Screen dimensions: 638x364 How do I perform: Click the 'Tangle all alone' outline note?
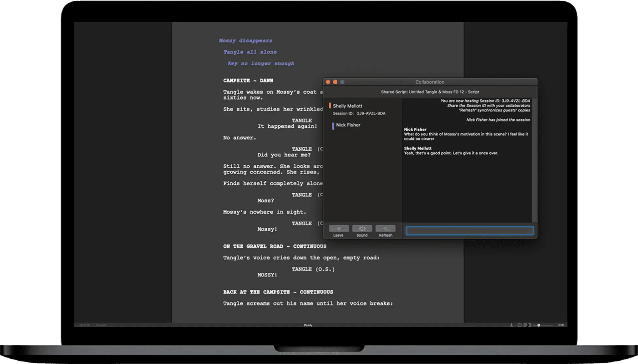point(250,52)
